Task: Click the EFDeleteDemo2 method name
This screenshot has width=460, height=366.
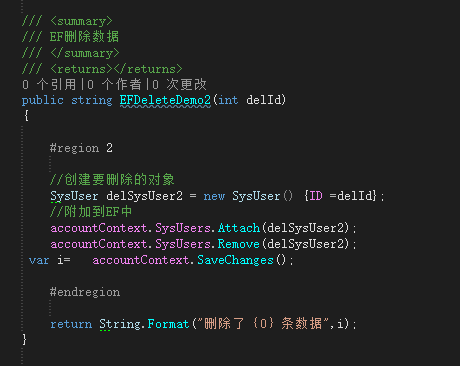Action: click(165, 100)
